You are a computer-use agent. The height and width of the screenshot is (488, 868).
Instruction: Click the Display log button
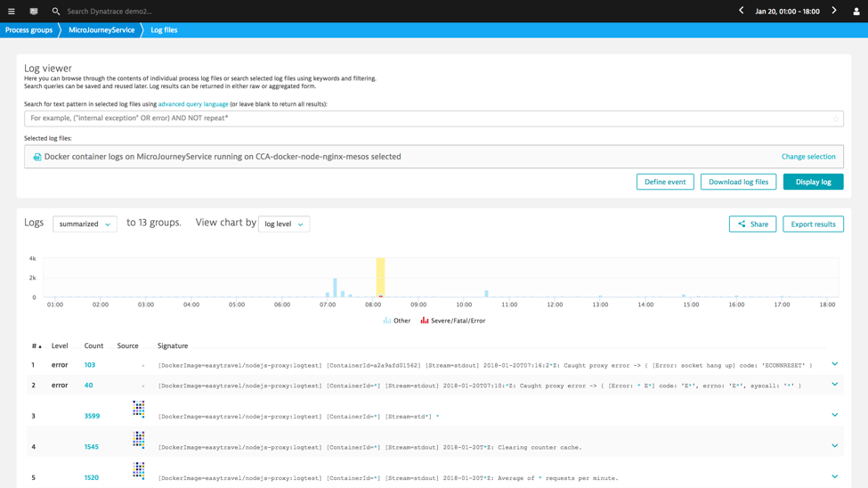(x=813, y=182)
